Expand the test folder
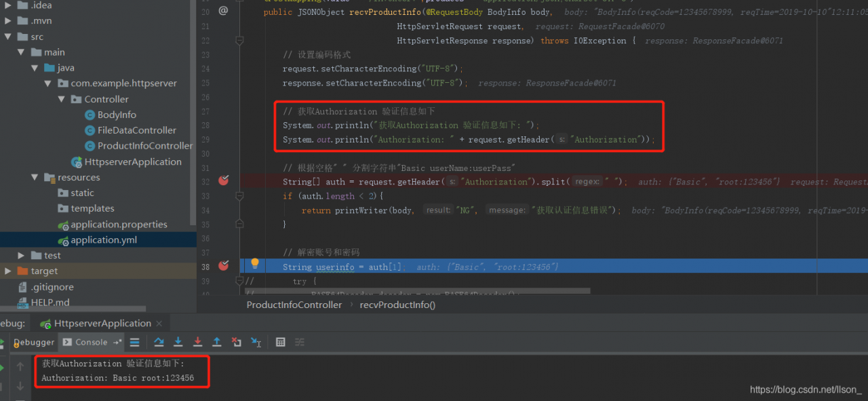 [21, 255]
